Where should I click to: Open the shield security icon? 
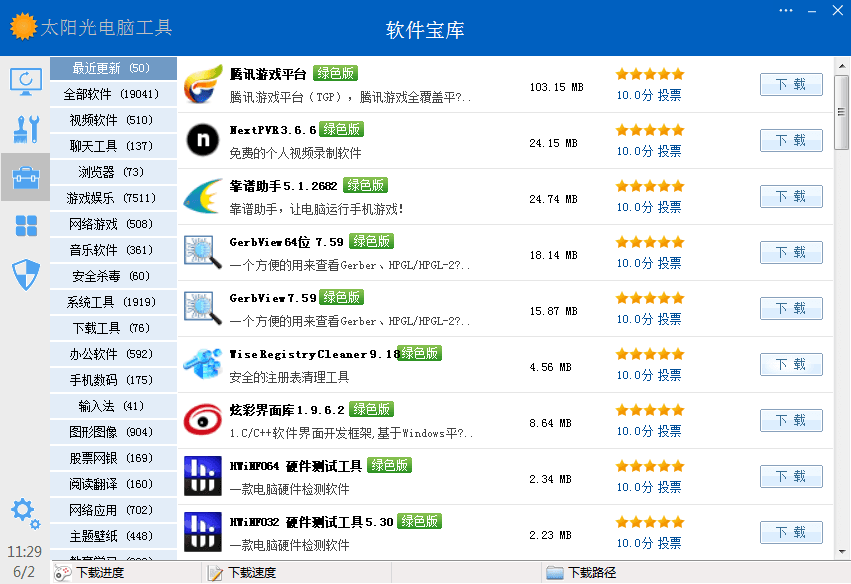[x=25, y=273]
